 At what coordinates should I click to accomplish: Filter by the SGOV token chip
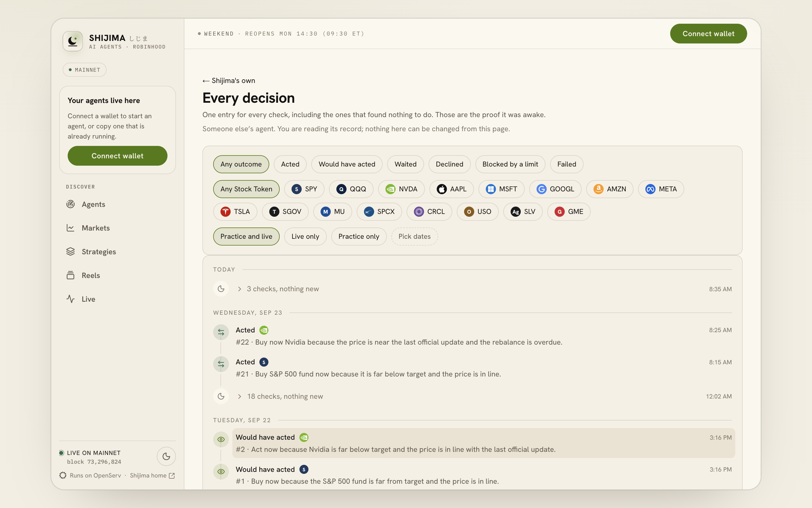pos(285,212)
